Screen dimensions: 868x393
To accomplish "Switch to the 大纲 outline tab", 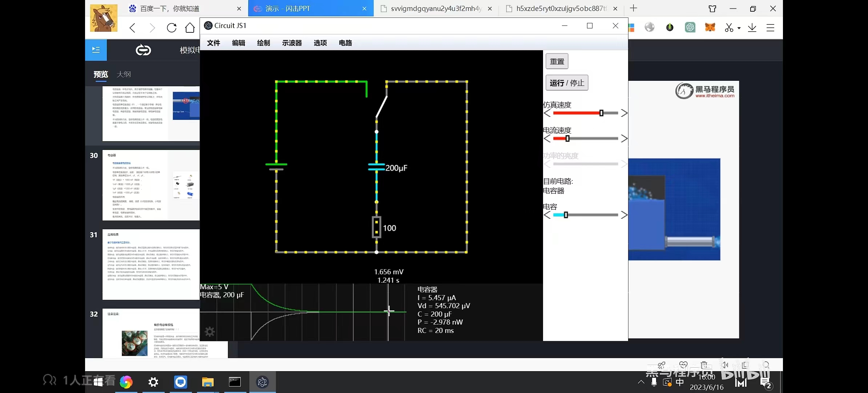I will pos(124,74).
